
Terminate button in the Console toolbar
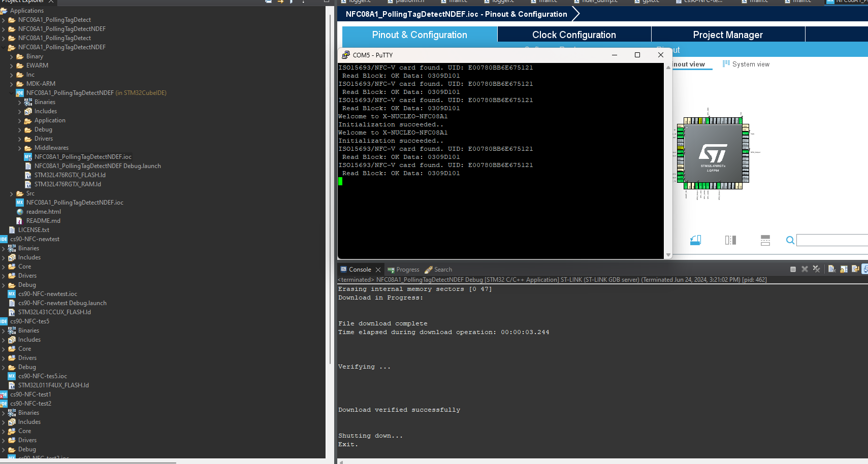coord(793,270)
